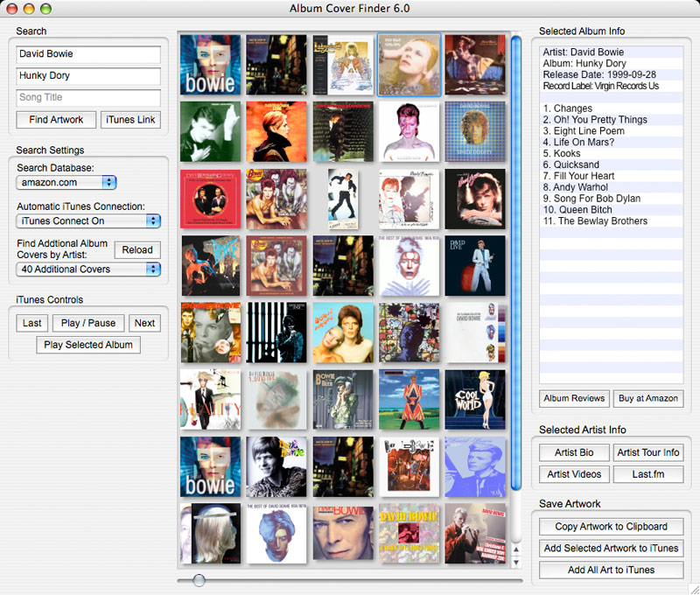Skip to Last track in iTunes
The image size is (700, 595).
pos(32,323)
